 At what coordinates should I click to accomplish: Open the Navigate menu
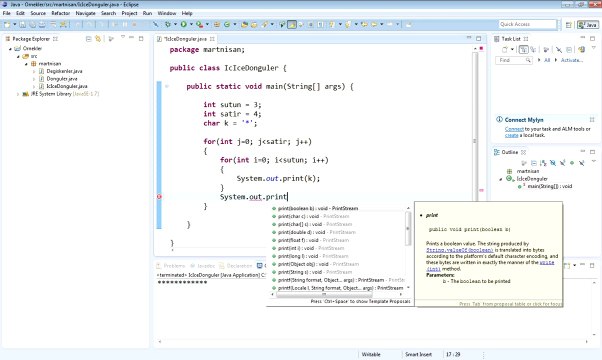85,13
